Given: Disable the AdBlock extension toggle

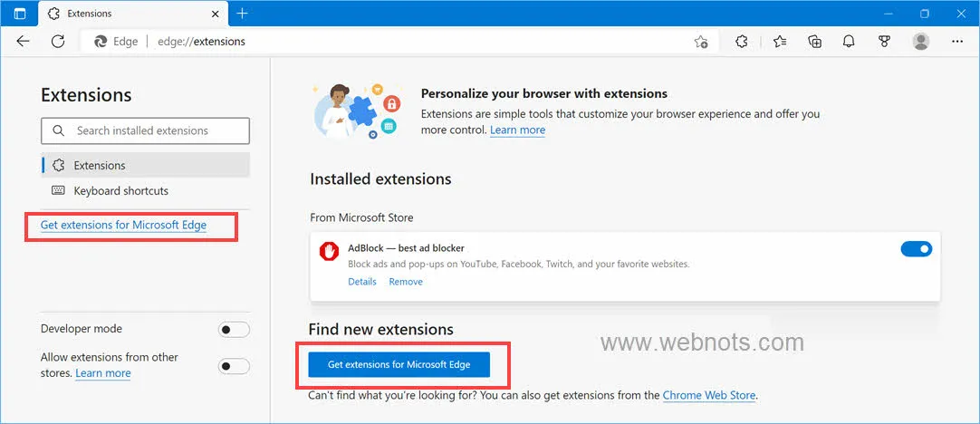Looking at the screenshot, I should pyautogui.click(x=917, y=249).
